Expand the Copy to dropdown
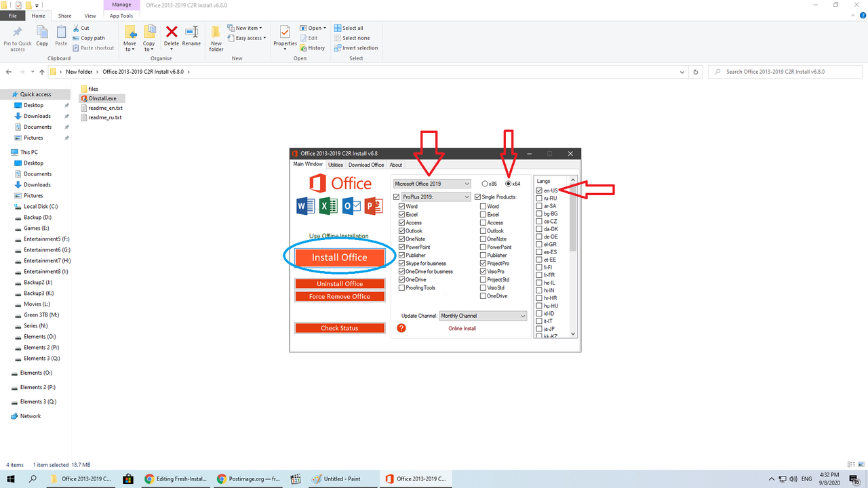The image size is (868, 488). [x=149, y=46]
